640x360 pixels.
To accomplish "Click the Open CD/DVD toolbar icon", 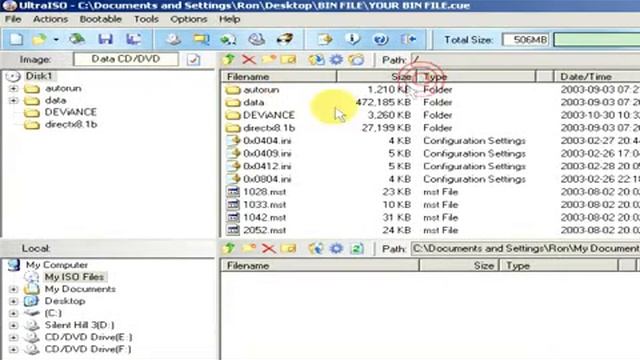I will (77, 39).
